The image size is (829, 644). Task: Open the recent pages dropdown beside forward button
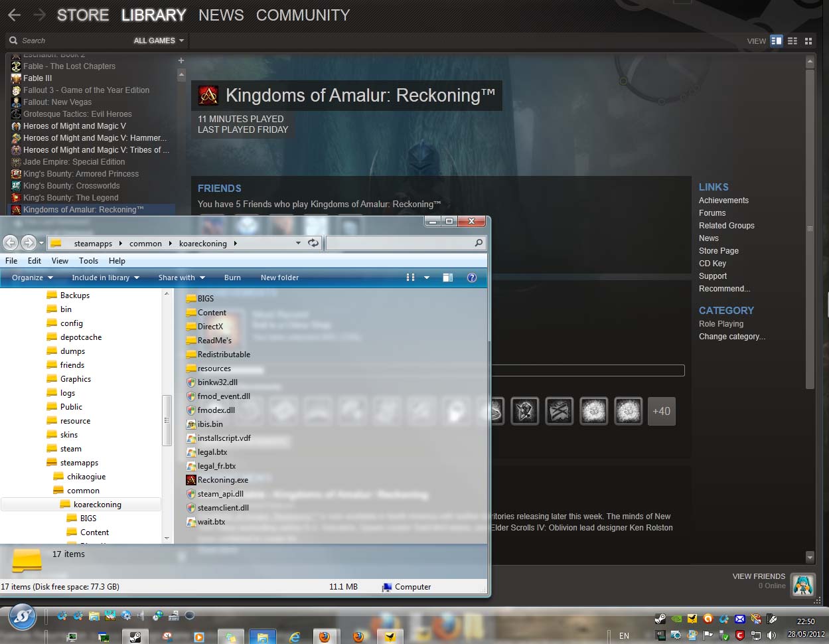[41, 243]
